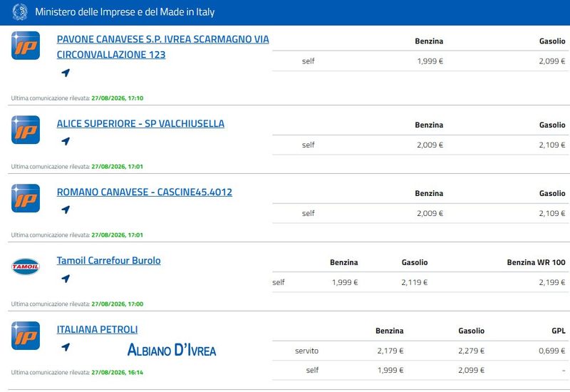Screen dimensions: 570x392
Task: Click timestamp 27/08/2026, 17:10
Action: [118, 98]
